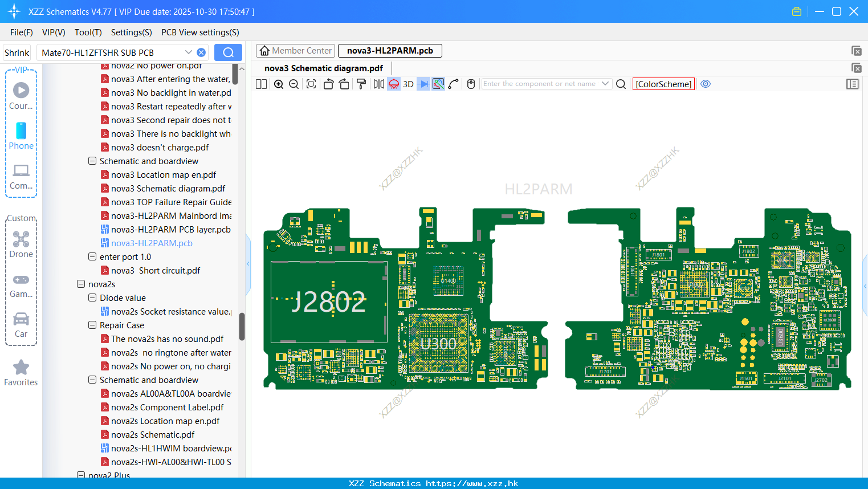Click the zoom in magnifier icon
This screenshot has height=489, width=868.
pos(279,84)
